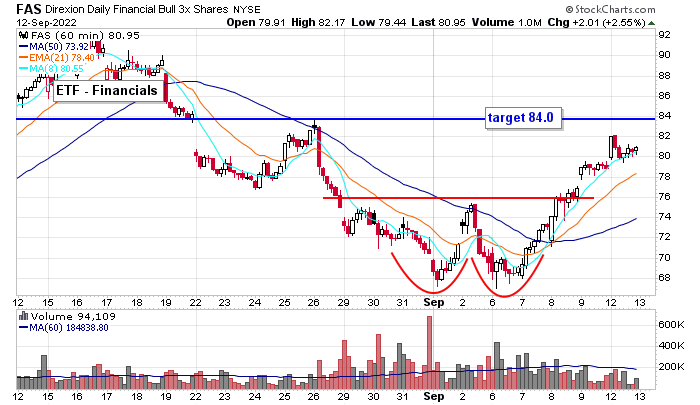The image size is (700, 405).
Task: Click the 76 price axis label
Action: (664, 196)
